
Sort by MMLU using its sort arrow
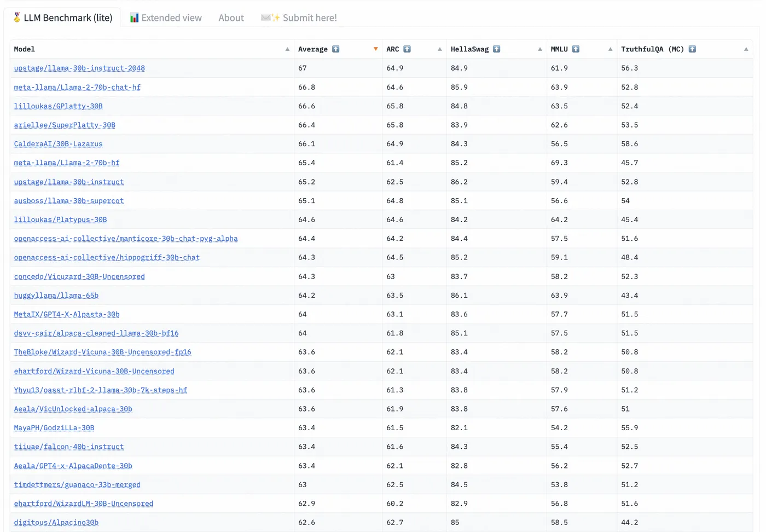tap(610, 49)
